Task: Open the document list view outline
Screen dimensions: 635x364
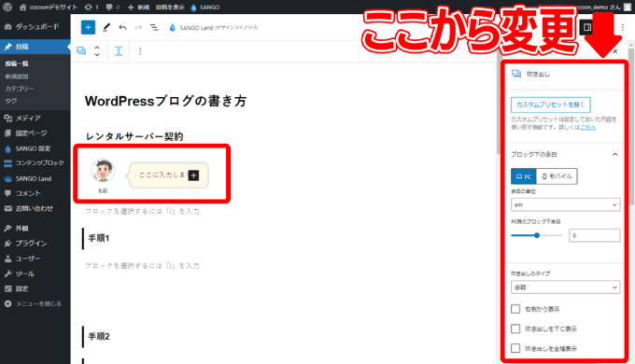Action: tap(154, 27)
